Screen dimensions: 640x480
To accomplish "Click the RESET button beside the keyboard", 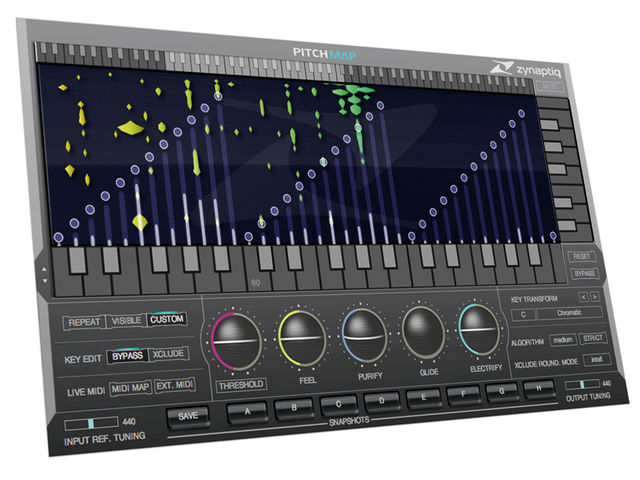I will coord(582,256).
